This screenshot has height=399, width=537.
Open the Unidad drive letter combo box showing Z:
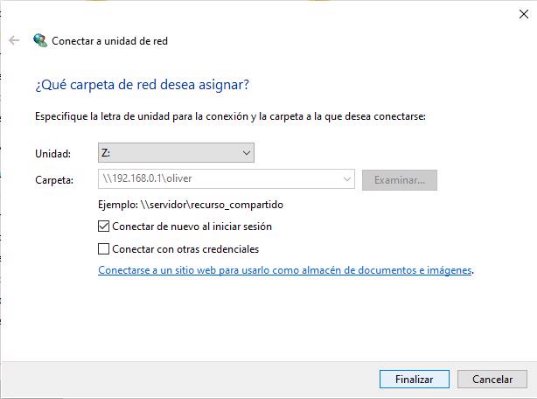(x=176, y=153)
